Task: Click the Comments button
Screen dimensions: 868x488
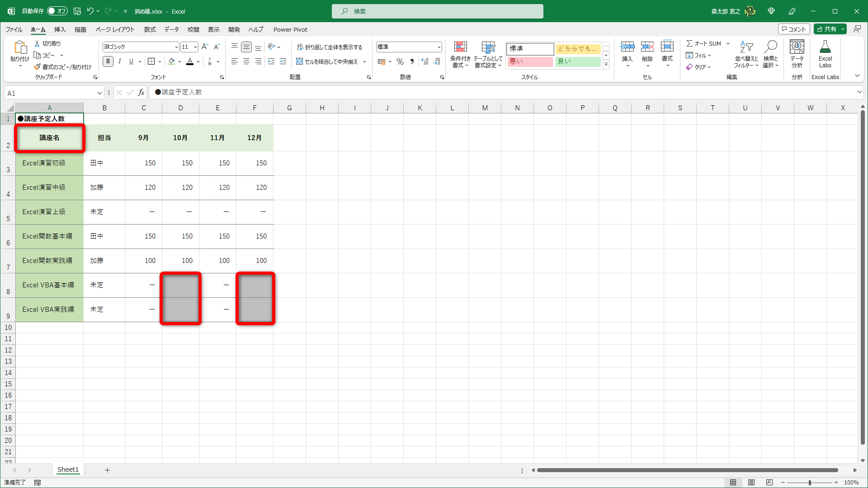Action: click(793, 29)
